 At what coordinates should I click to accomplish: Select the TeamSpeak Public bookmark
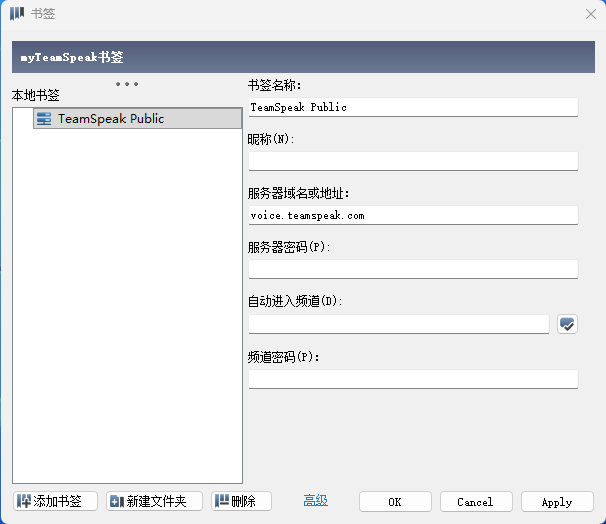pos(138,118)
